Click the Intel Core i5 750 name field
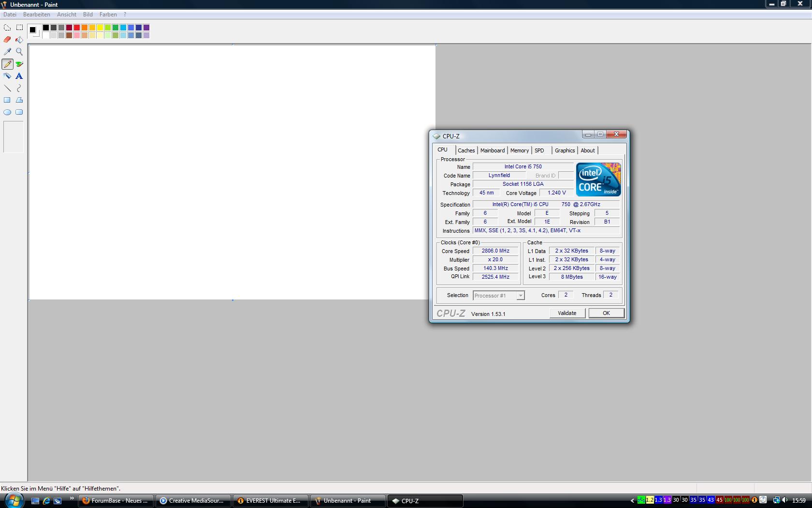 (x=523, y=166)
